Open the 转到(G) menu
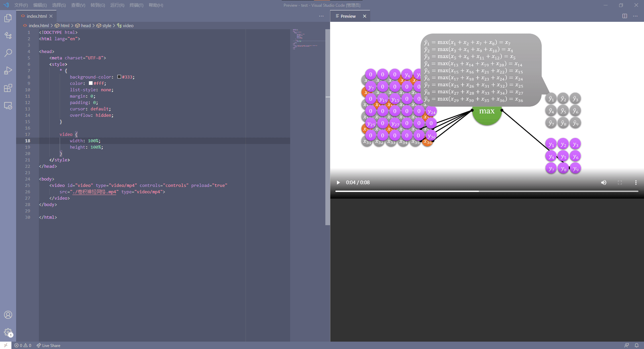The height and width of the screenshot is (349, 644). [x=98, y=5]
